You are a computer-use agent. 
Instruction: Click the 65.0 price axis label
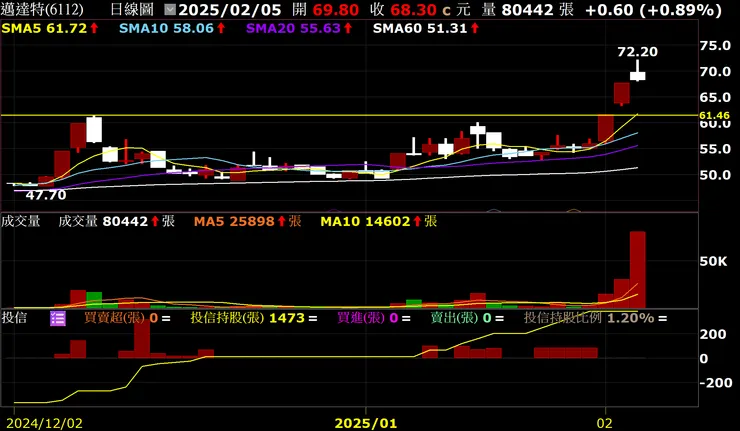(715, 97)
